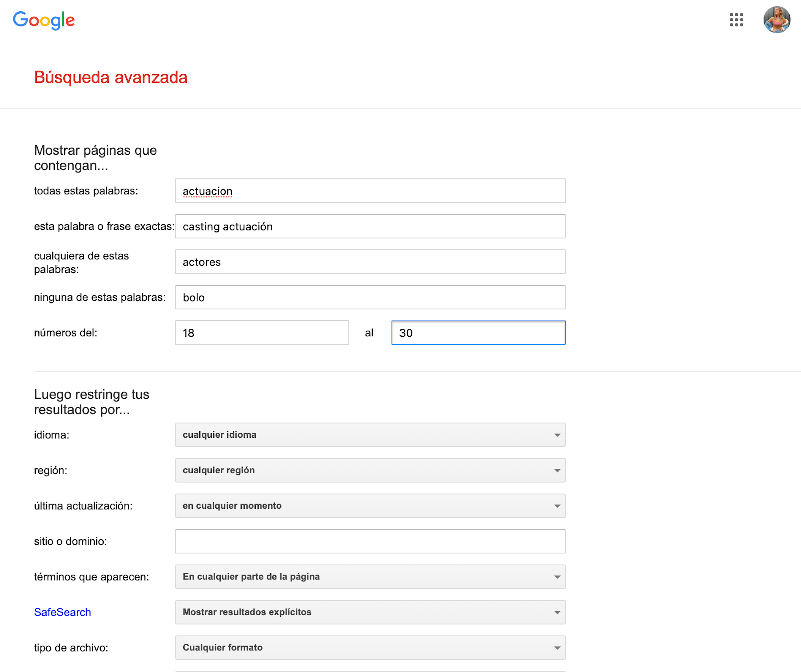Click the 'sitio o dominio:' label

coord(70,541)
